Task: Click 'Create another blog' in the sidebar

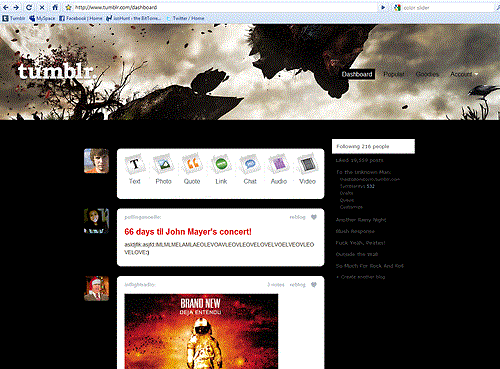Action: click(x=361, y=277)
